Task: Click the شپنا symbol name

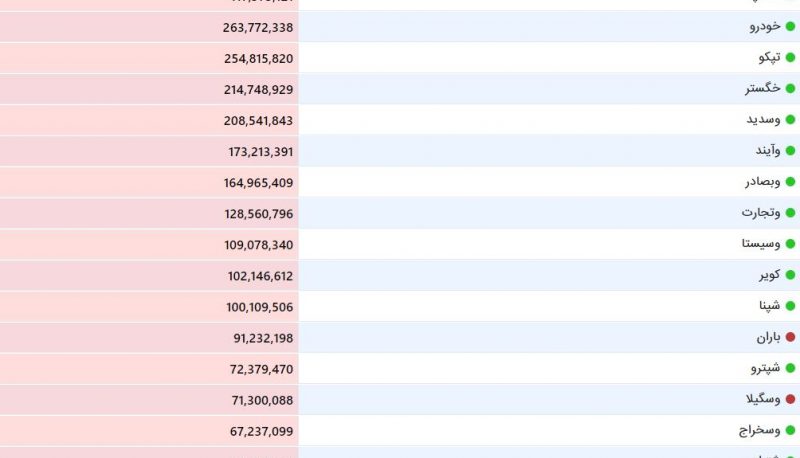Action: 769,306
